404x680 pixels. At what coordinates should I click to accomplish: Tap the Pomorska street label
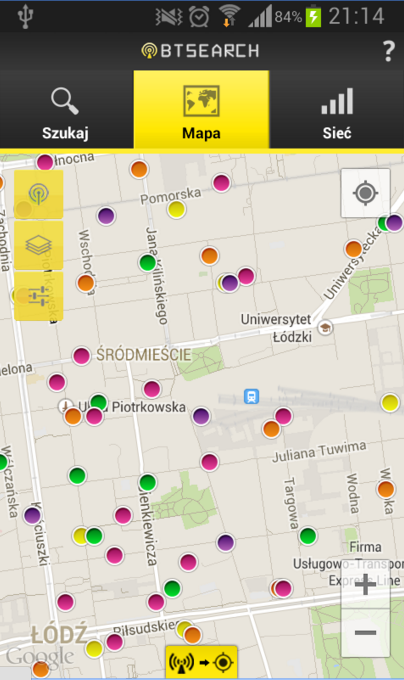[170, 196]
